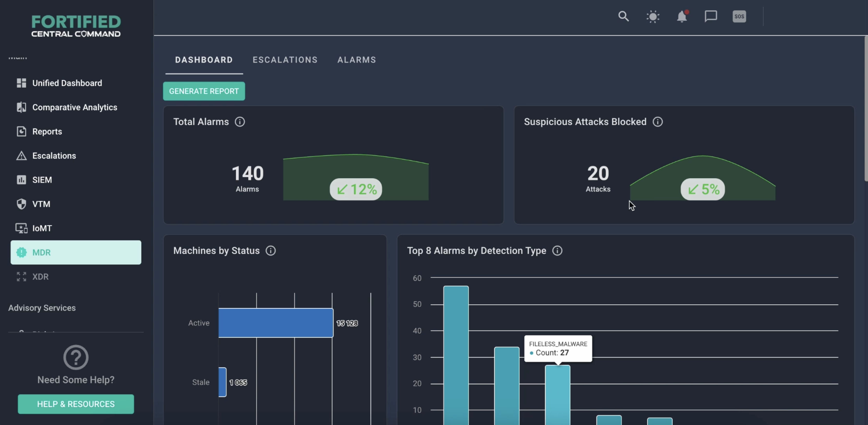The width and height of the screenshot is (868, 425).
Task: Open the notifications bell
Action: click(682, 16)
